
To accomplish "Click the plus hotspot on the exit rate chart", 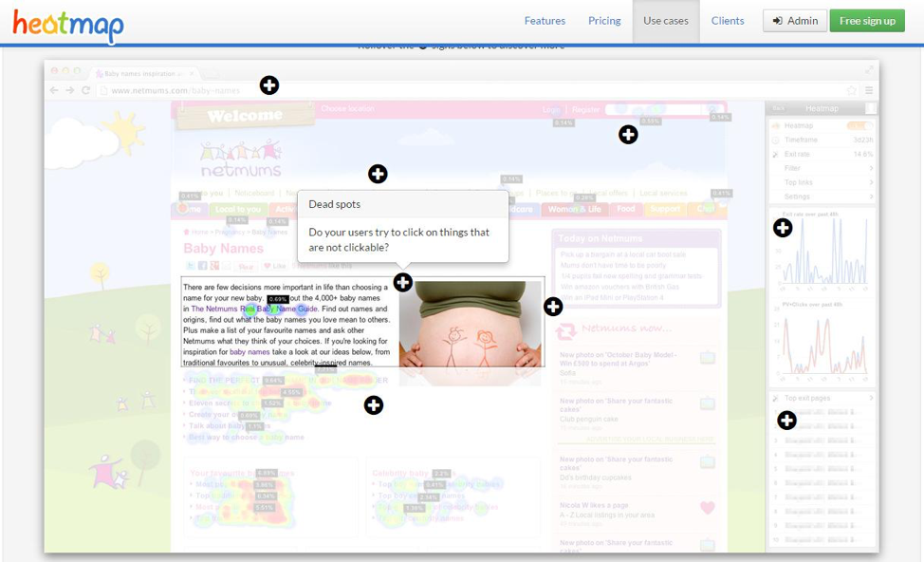I will 783,228.
